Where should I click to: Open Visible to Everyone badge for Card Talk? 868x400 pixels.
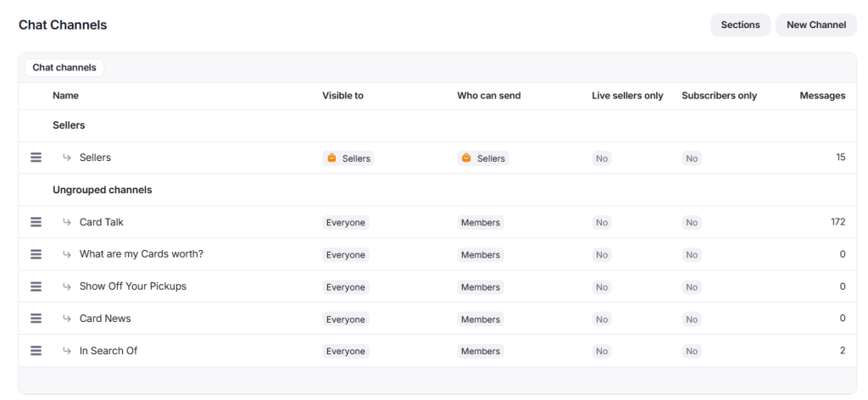[346, 223]
